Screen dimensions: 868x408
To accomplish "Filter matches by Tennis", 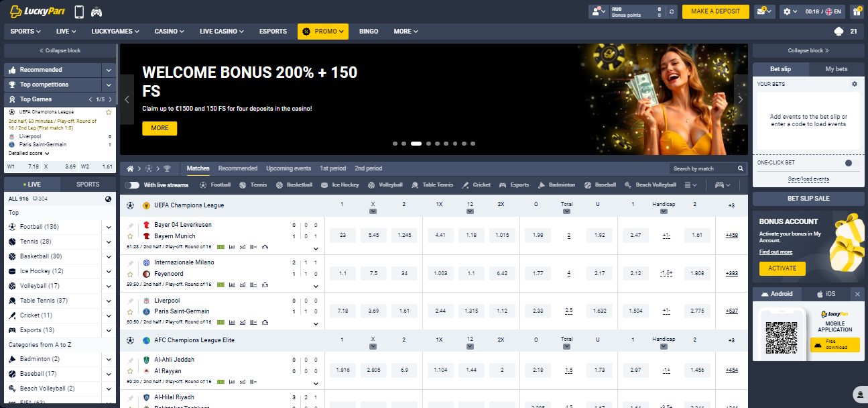I will 253,185.
